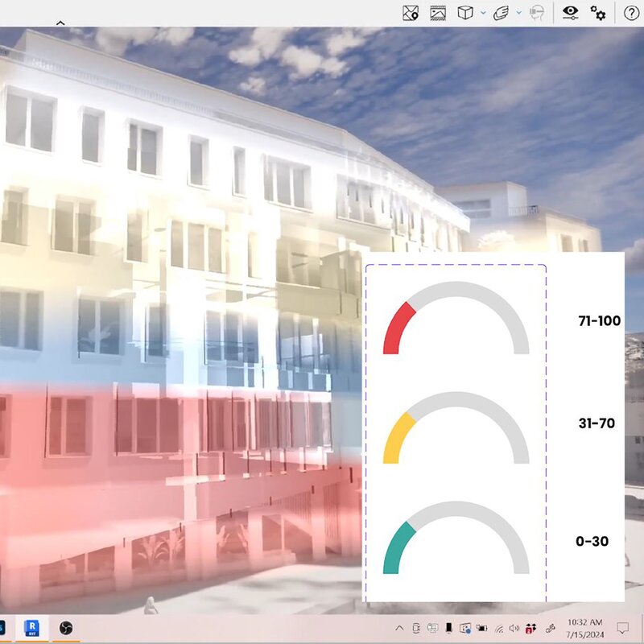This screenshot has width=644, height=644.
Task: Click the site location map icon
Action: (411, 13)
